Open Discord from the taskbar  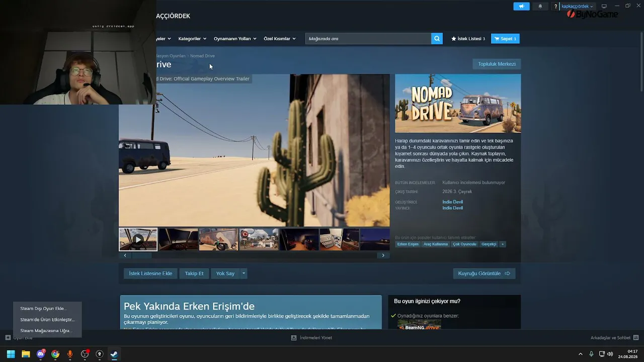41,354
